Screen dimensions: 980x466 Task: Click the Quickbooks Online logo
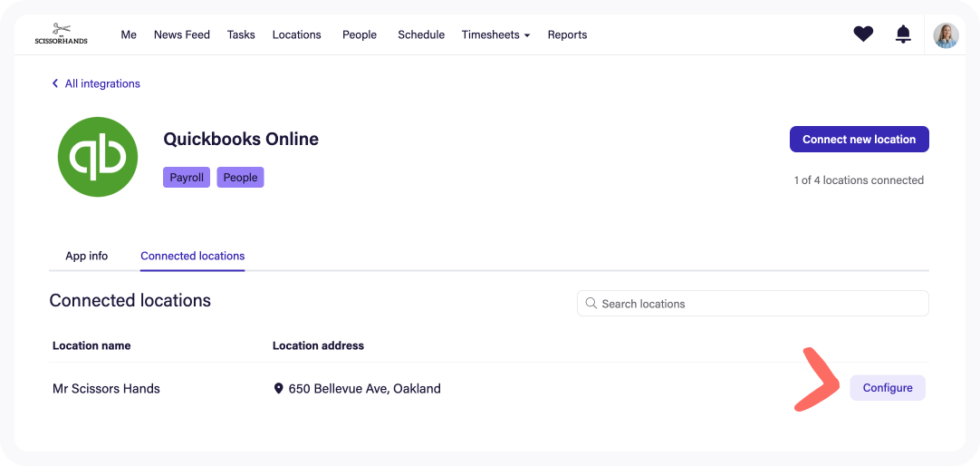98,156
